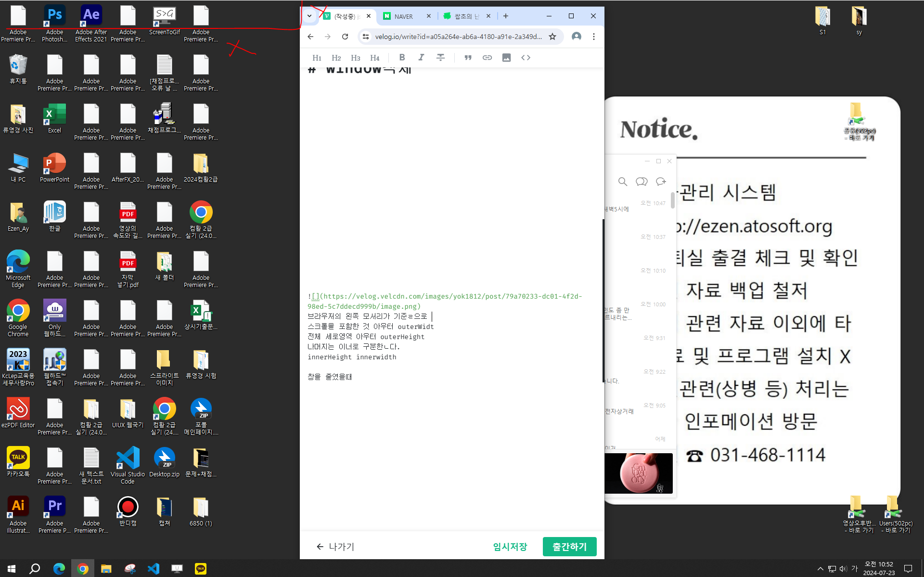Click 임시저장 to save draft
Screen dimensions: 924x577
[x=510, y=547]
